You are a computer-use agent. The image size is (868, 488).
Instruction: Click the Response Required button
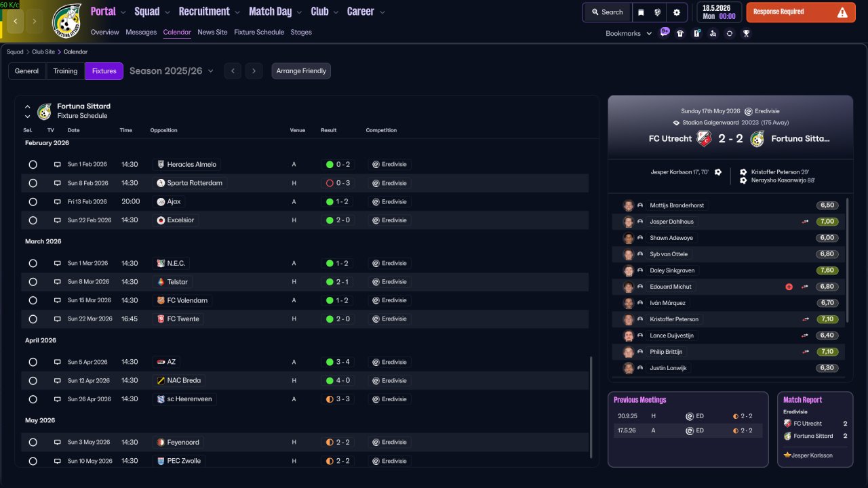801,12
